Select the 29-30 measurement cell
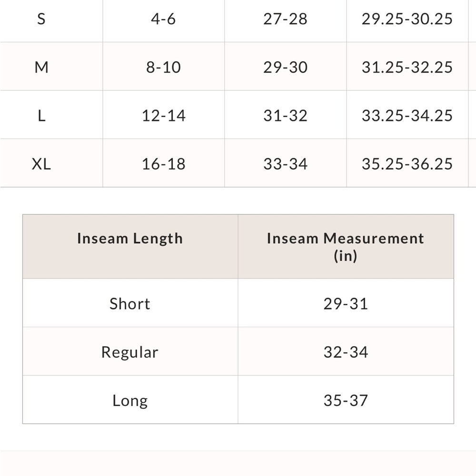The image size is (476, 476). 285,67
